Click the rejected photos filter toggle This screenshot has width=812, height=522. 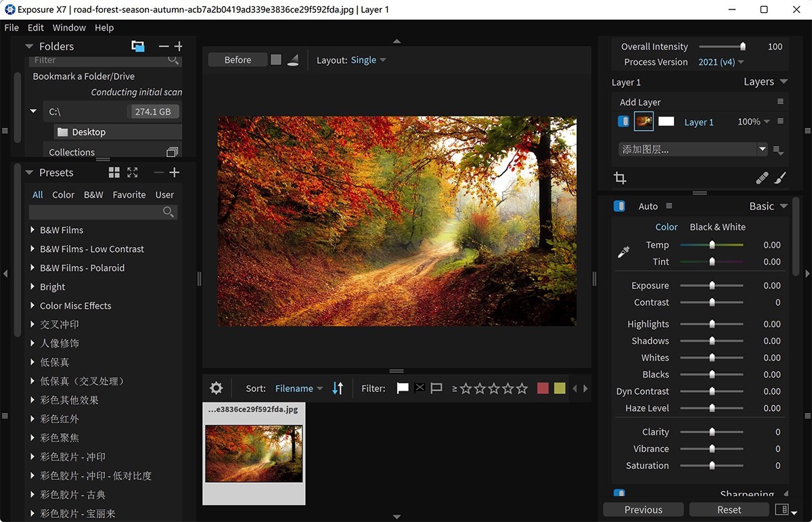420,388
